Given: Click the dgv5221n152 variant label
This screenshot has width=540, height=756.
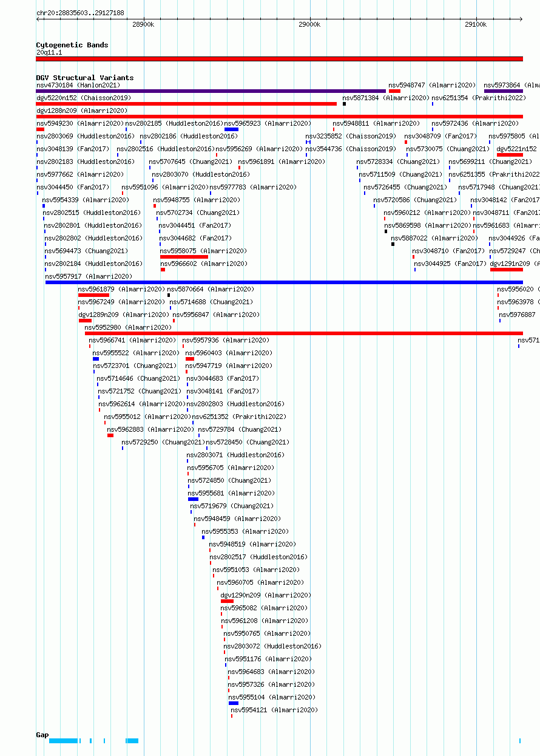Looking at the screenshot, I should click(517, 149).
